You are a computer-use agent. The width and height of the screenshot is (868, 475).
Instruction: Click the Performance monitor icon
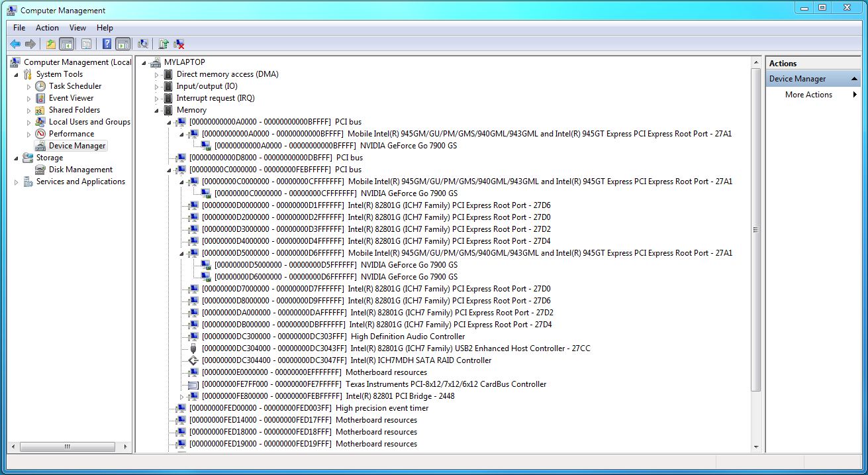40,134
